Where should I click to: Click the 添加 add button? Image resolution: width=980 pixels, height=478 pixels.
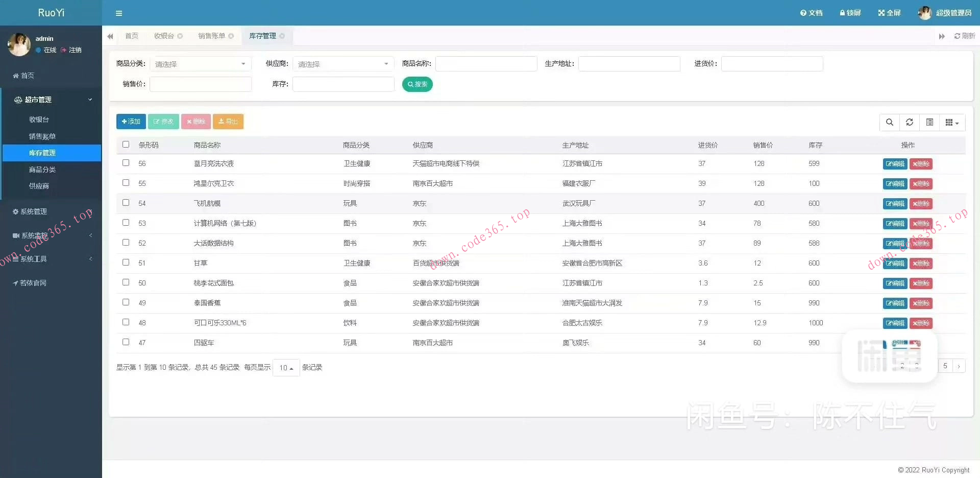[131, 122]
